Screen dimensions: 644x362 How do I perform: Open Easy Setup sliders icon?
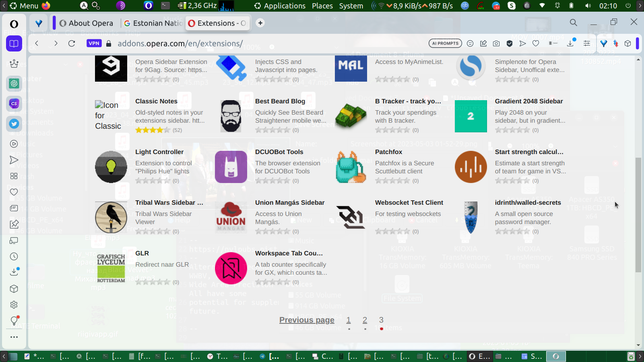pos(587,43)
